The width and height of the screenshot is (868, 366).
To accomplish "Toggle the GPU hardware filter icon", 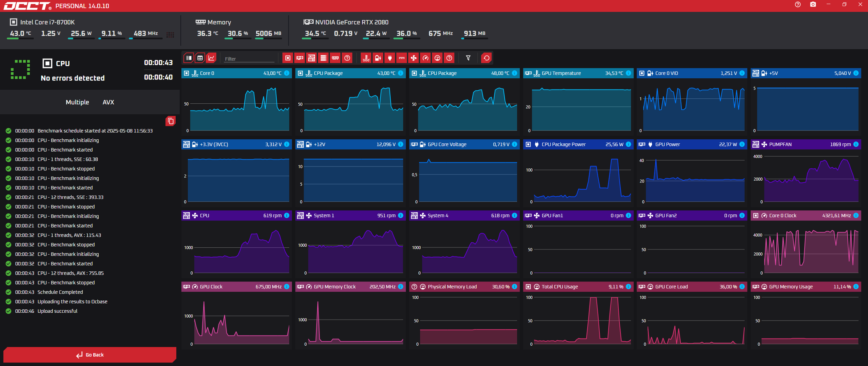I will (299, 58).
